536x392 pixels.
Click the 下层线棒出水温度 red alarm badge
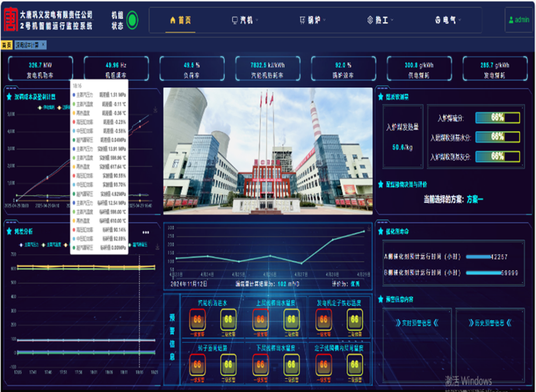261,365
